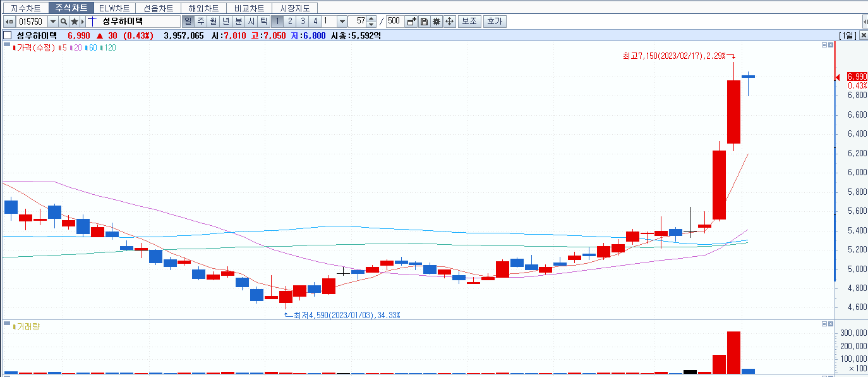The width and height of the screenshot is (868, 377).
Task: Select interval preset 1 button
Action: 277,22
